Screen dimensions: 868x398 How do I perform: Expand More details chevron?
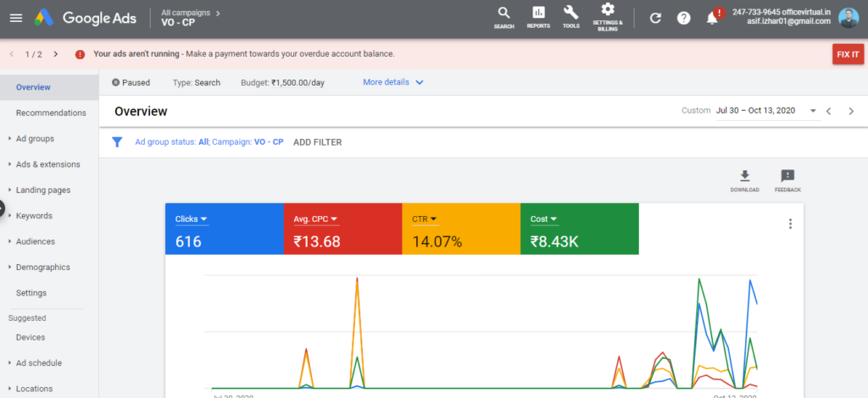point(419,83)
